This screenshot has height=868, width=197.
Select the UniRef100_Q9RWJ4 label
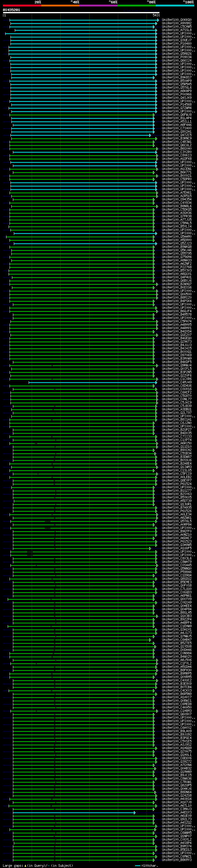[x=176, y=365]
